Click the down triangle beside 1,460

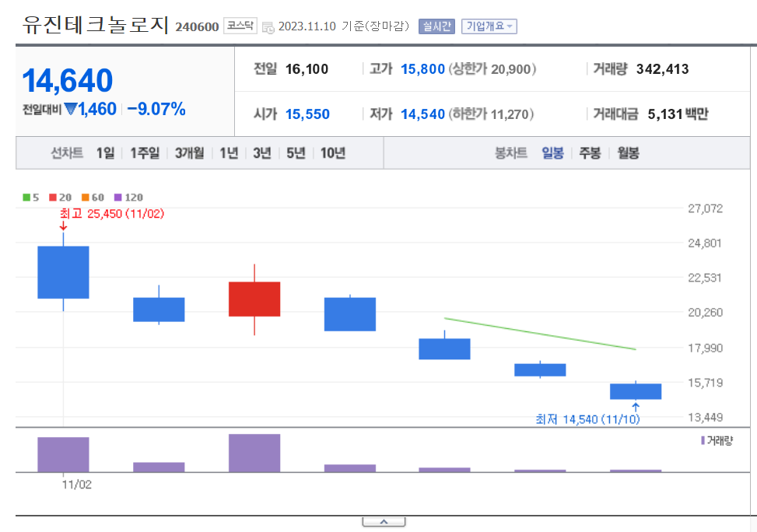(71, 109)
